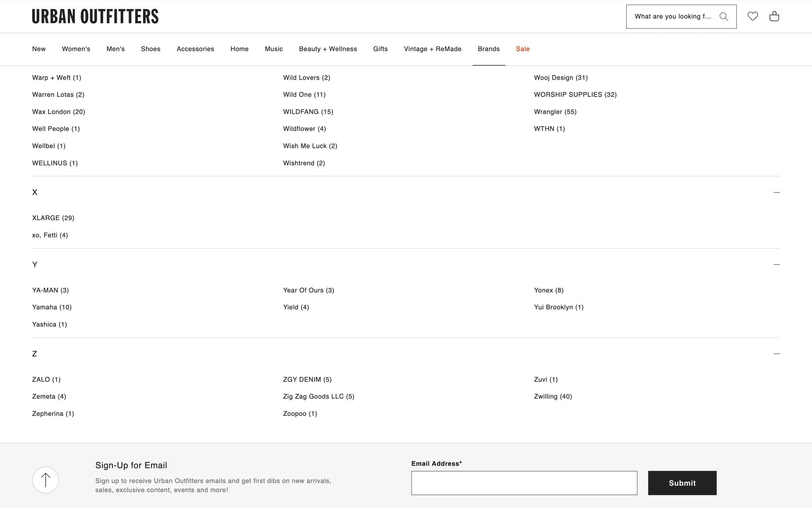Open WORSHIP SUPPLIES brand link
Image resolution: width=812 pixels, height=508 pixels.
coord(575,95)
